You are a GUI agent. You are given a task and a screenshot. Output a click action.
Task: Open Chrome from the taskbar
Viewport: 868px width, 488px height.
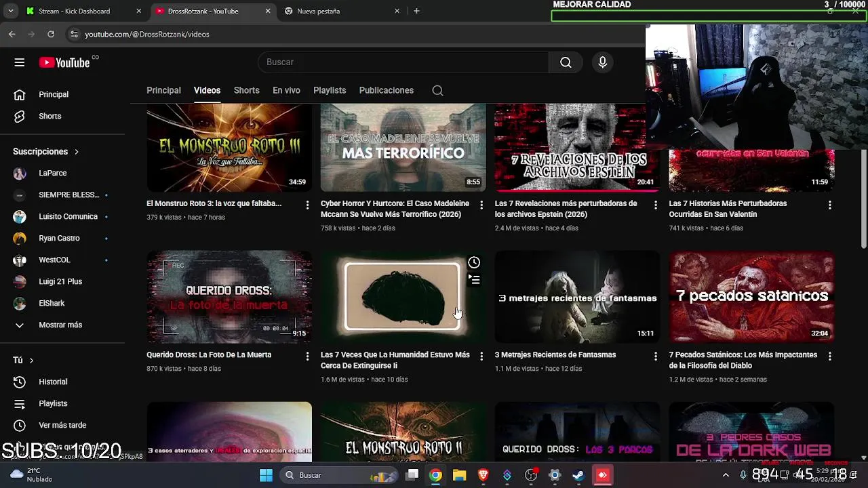pos(435,475)
